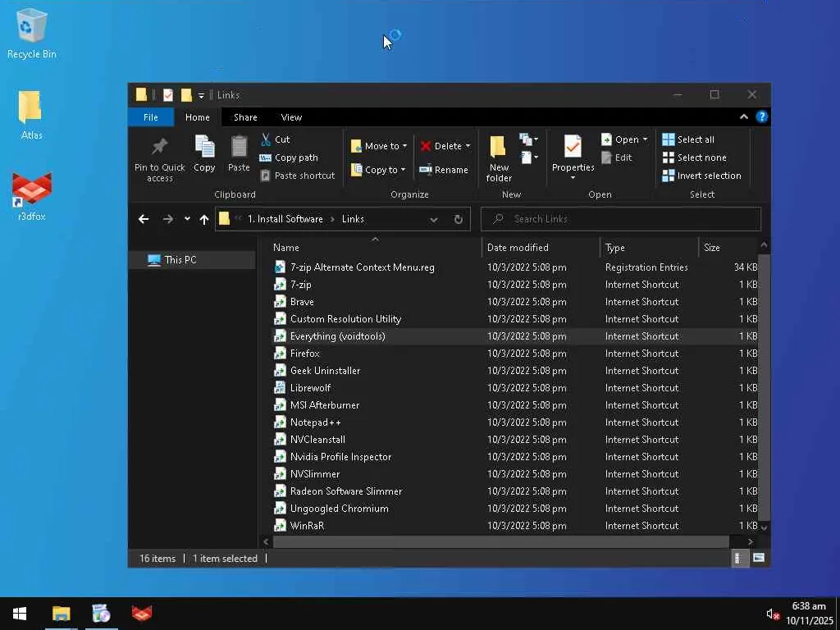Switch to the Share ribbon tab
This screenshot has width=840, height=630.
245,117
